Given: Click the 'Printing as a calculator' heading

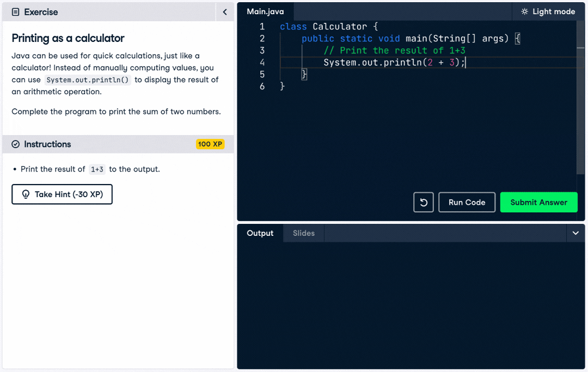Looking at the screenshot, I should coord(68,38).
